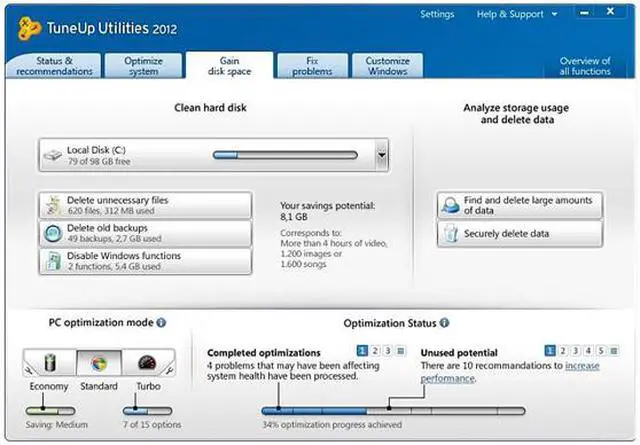Switch to Status & recommendations tab
The width and height of the screenshot is (640, 445).
pyautogui.click(x=54, y=66)
